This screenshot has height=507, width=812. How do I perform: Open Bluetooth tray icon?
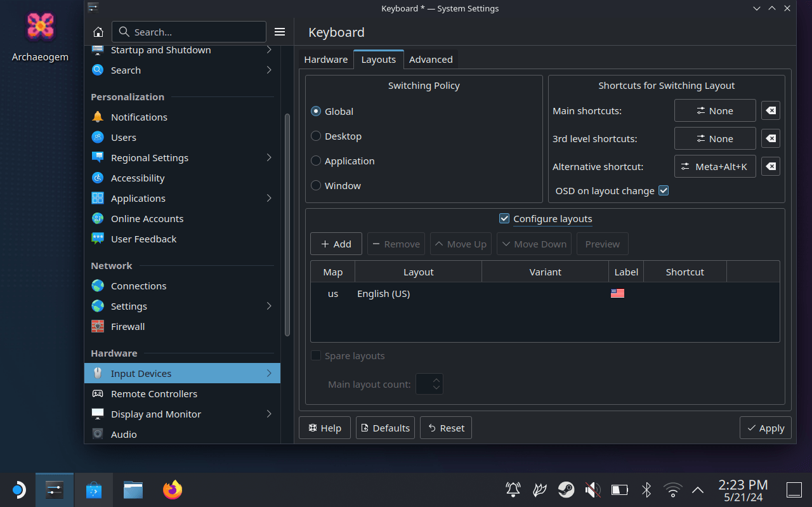point(646,490)
